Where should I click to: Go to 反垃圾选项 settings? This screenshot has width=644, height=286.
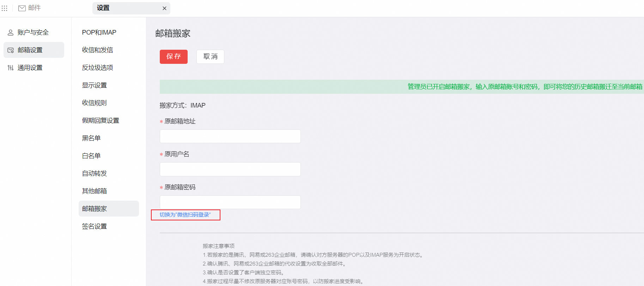tap(98, 68)
